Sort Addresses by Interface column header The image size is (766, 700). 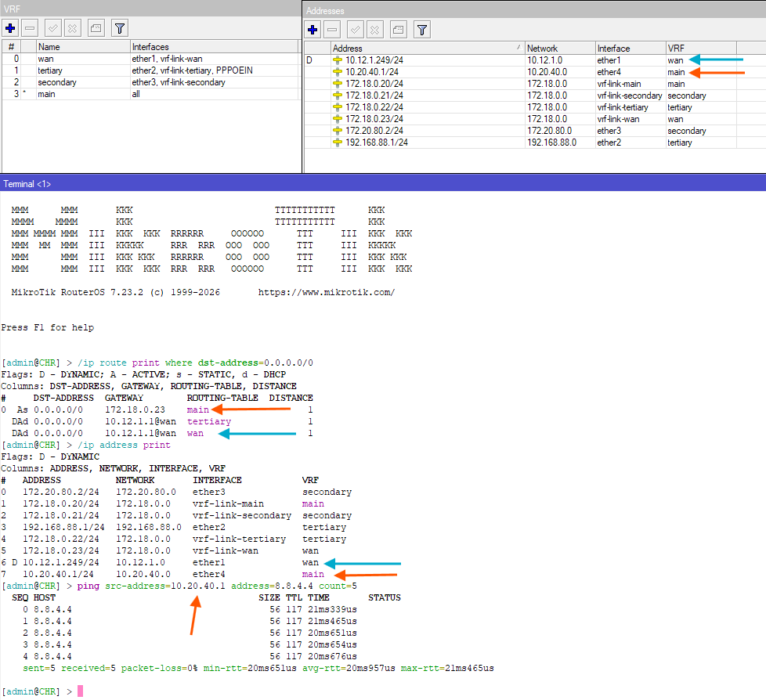point(631,49)
